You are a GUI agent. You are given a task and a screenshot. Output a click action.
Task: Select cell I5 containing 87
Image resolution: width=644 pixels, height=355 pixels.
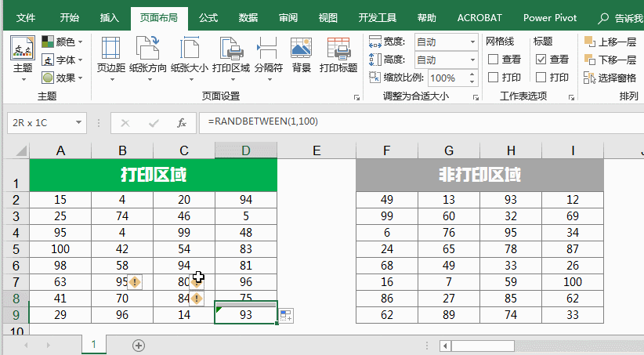[x=573, y=249]
